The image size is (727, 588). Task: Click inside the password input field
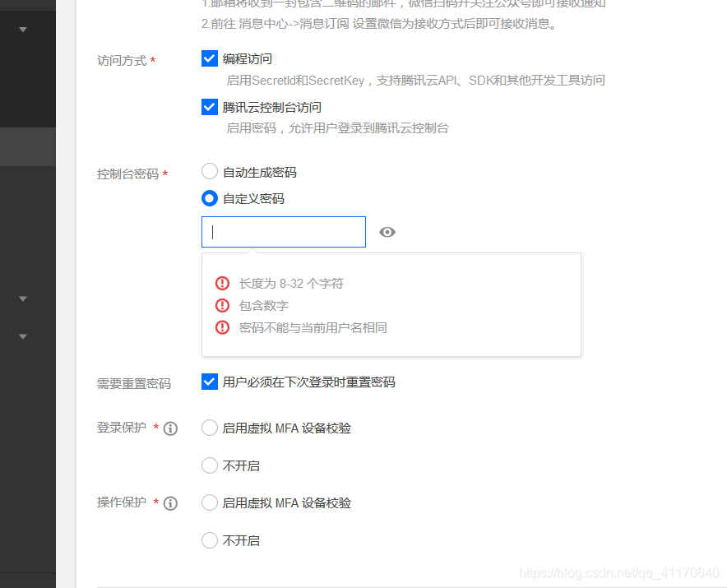(x=283, y=232)
